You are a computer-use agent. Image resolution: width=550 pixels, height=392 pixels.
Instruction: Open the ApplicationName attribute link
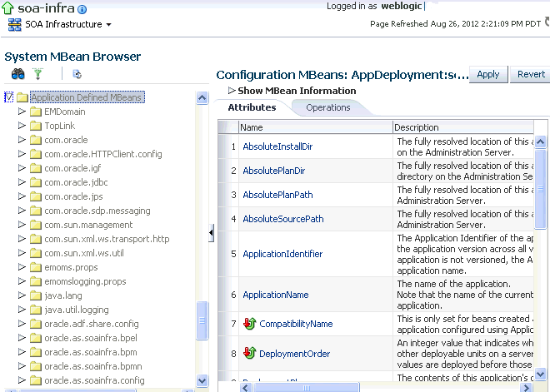pyautogui.click(x=276, y=295)
